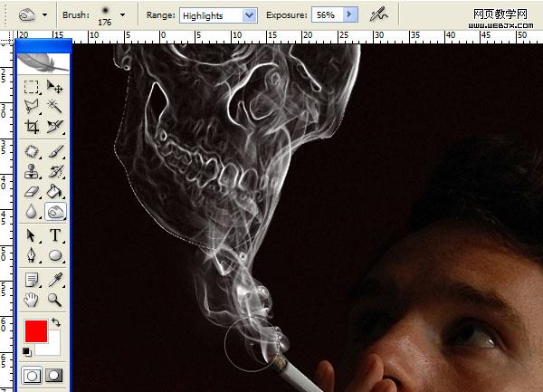Pick the Blur tool
Image resolution: width=543 pixels, height=392 pixels.
(31, 212)
